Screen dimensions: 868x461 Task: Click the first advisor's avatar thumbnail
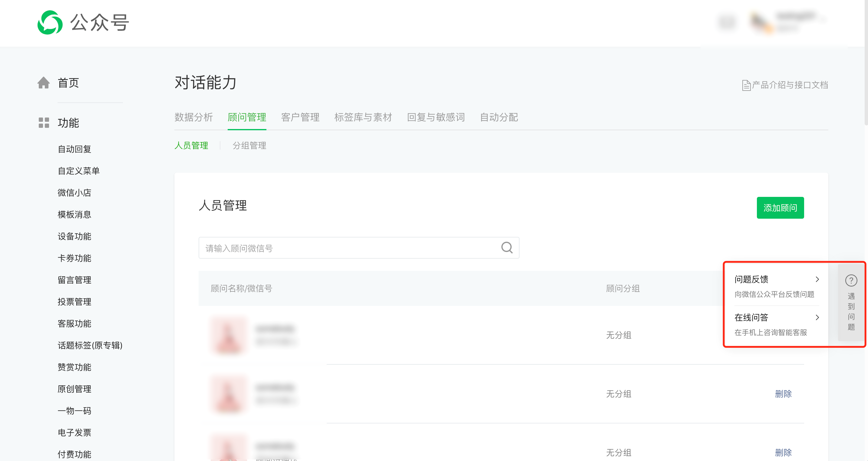pyautogui.click(x=229, y=335)
